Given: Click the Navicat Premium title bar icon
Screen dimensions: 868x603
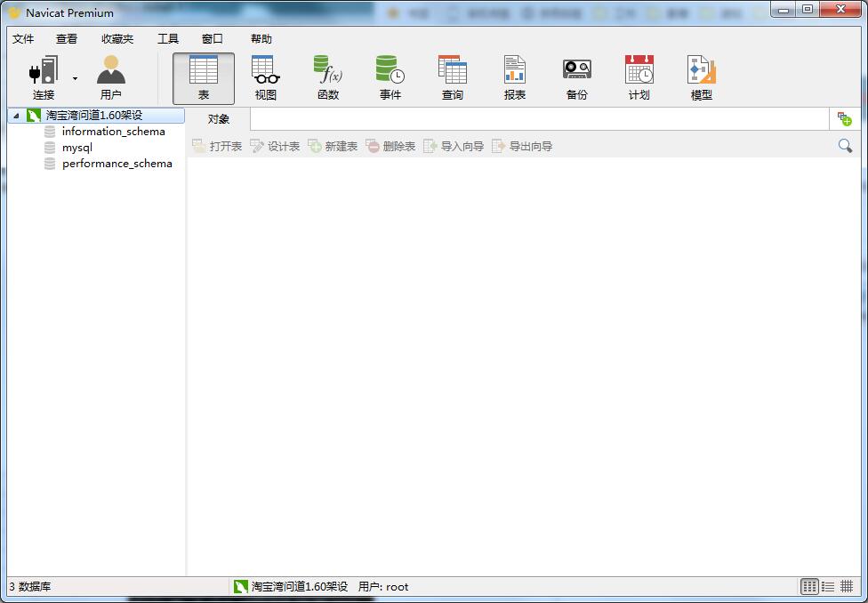Looking at the screenshot, I should pyautogui.click(x=15, y=12).
